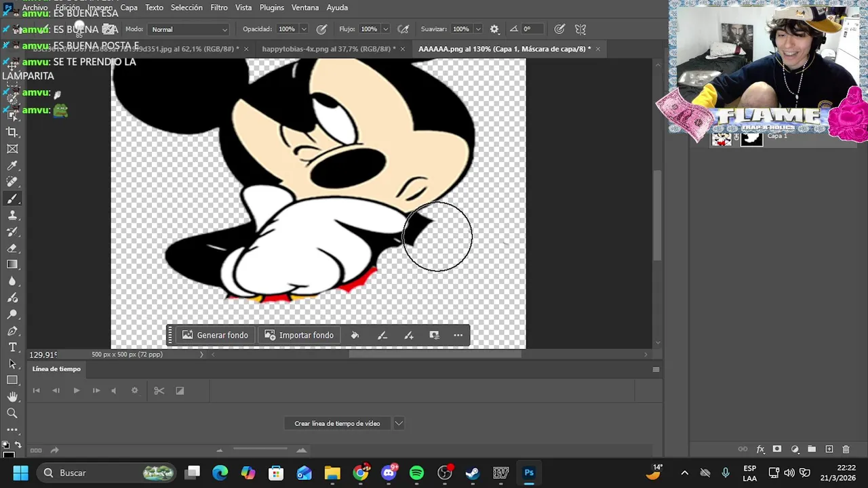Select the Path Selection tool
The image size is (868, 488).
click(12, 364)
